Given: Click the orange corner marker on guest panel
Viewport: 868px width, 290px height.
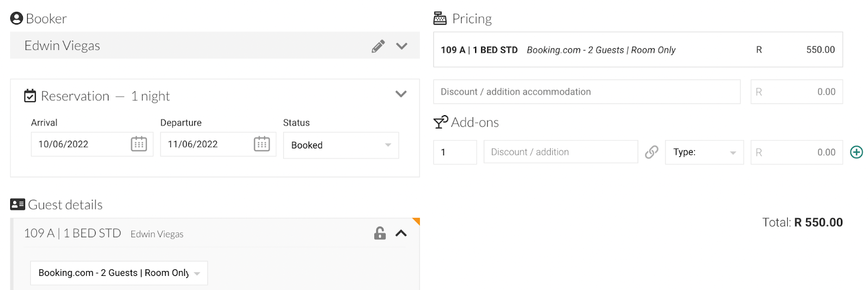Looking at the screenshot, I should click(417, 220).
